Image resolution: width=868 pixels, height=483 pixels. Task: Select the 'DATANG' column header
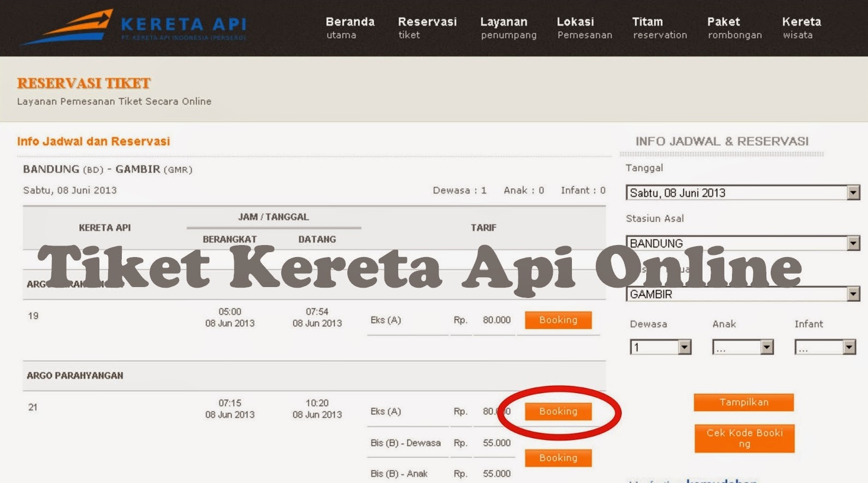(317, 239)
